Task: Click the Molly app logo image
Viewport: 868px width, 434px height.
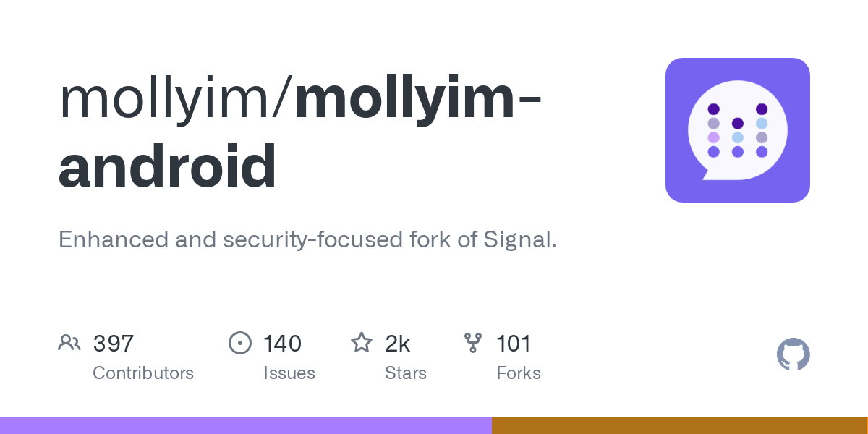Action: point(737,129)
